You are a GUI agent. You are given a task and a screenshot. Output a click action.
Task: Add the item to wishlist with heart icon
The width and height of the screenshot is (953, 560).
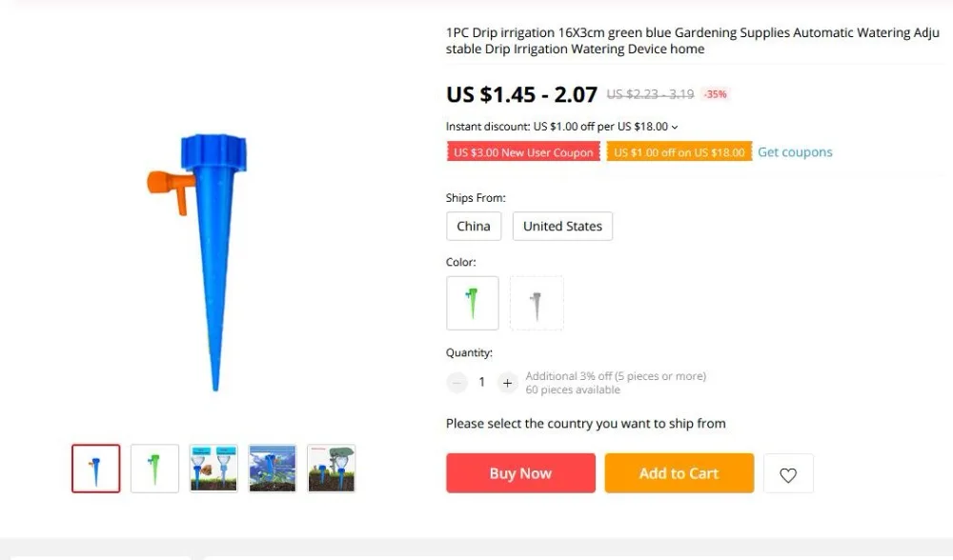pos(788,473)
